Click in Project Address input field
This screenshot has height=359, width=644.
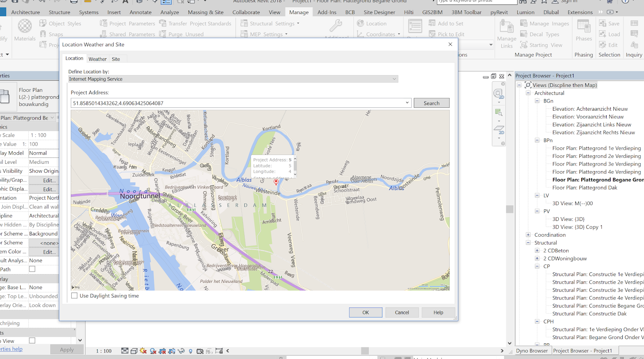[x=237, y=103]
